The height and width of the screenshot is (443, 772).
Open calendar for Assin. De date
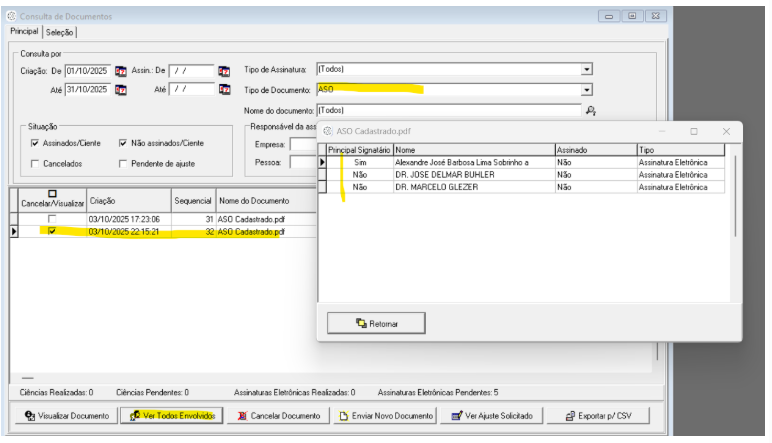pos(224,71)
